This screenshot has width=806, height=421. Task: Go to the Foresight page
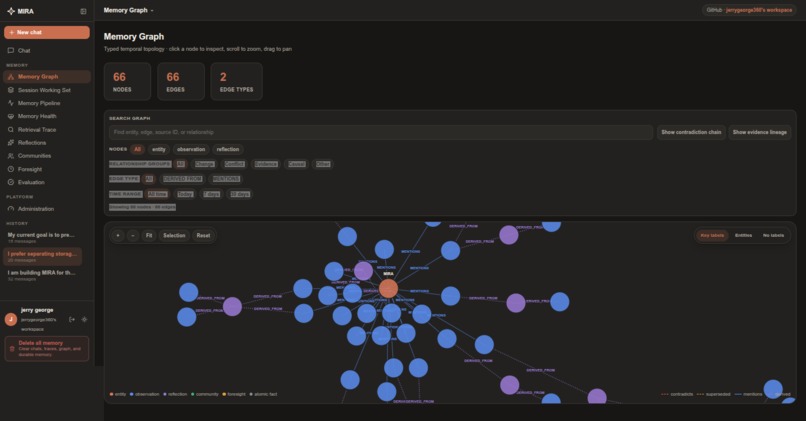click(x=47, y=169)
